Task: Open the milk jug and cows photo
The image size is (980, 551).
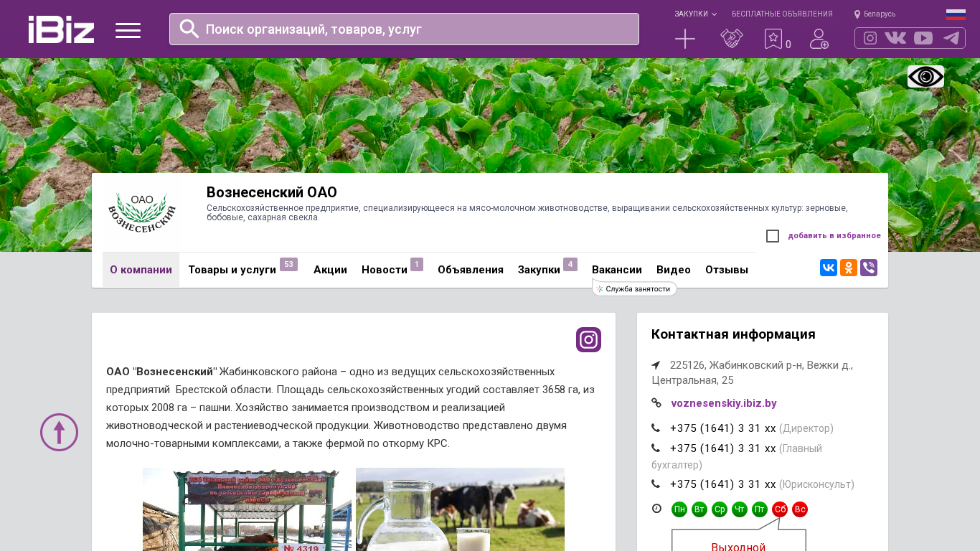Action: tap(460, 509)
